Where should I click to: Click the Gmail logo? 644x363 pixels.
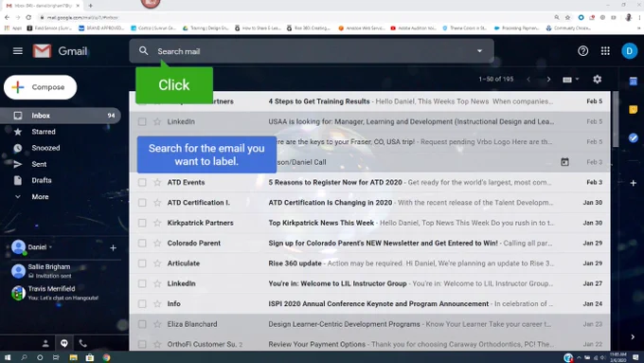click(60, 51)
